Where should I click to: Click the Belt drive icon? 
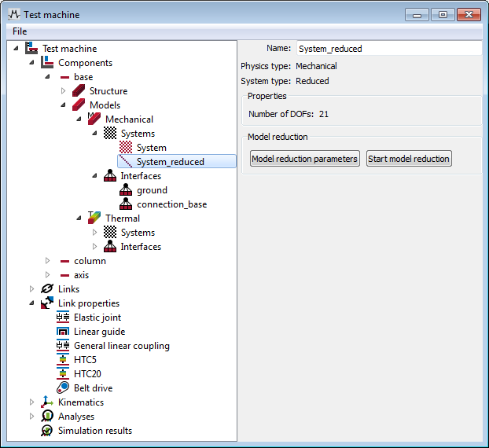pos(63,387)
